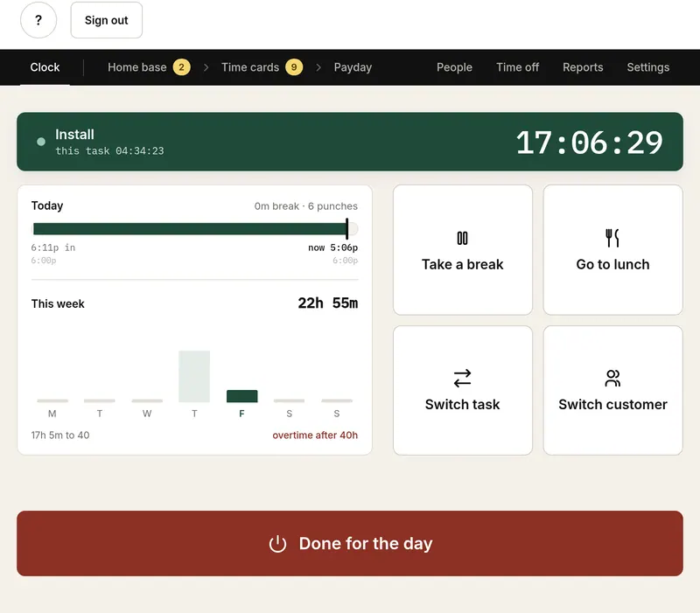Screen dimensions: 700x613
Task: Click the yellow 2 badge on Home base
Action: click(x=181, y=67)
